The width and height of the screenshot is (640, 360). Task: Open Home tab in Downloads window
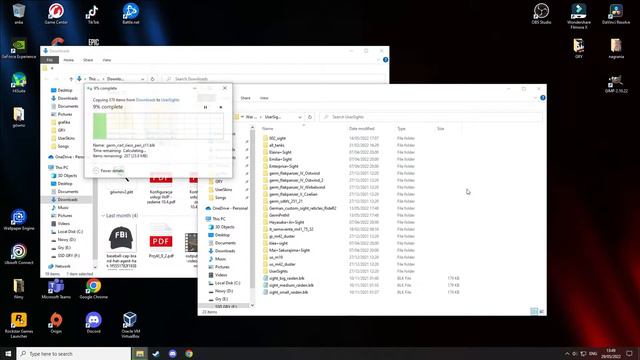point(69,60)
